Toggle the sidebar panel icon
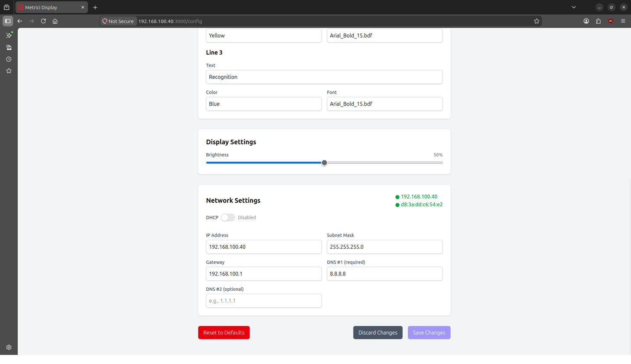 coord(7,21)
